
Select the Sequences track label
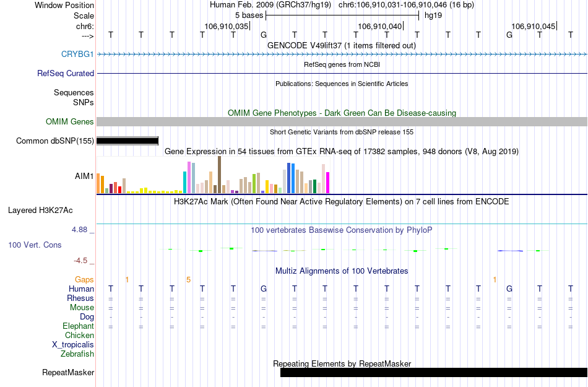click(74, 92)
